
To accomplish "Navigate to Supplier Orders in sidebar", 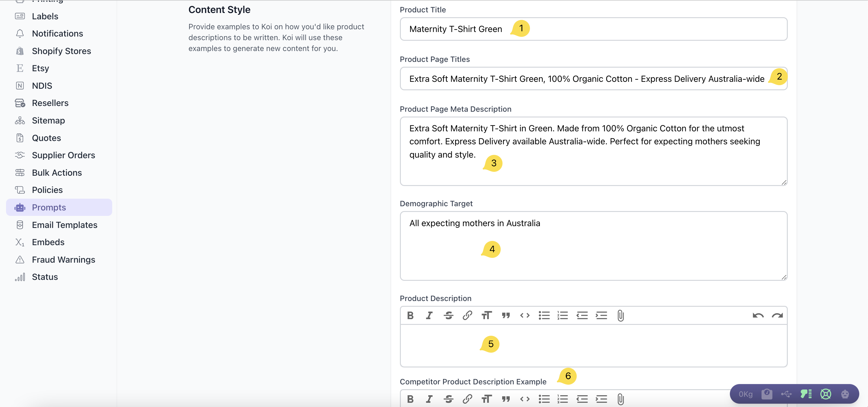I will click(x=63, y=155).
